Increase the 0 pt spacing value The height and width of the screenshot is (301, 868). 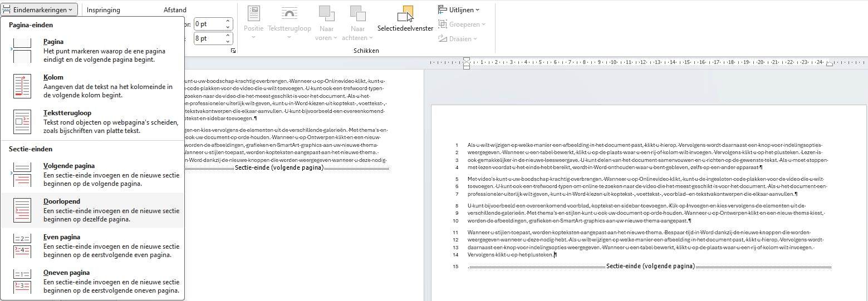point(228,22)
